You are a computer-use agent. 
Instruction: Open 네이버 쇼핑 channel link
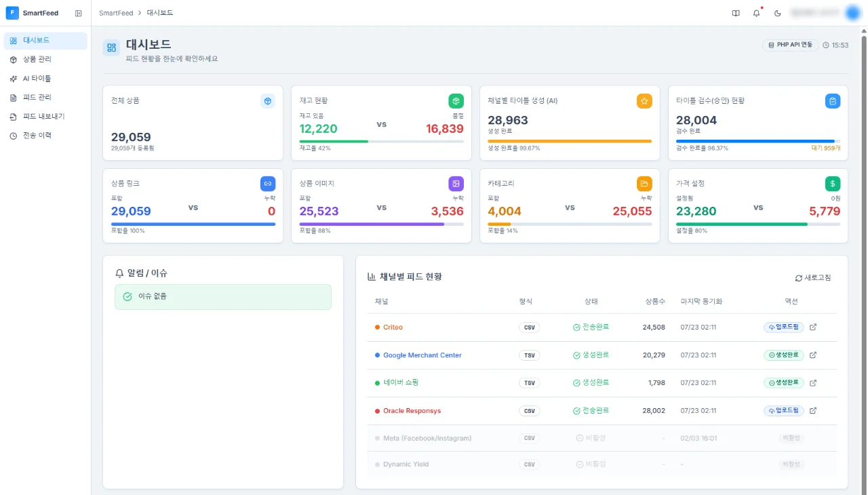[x=401, y=383]
